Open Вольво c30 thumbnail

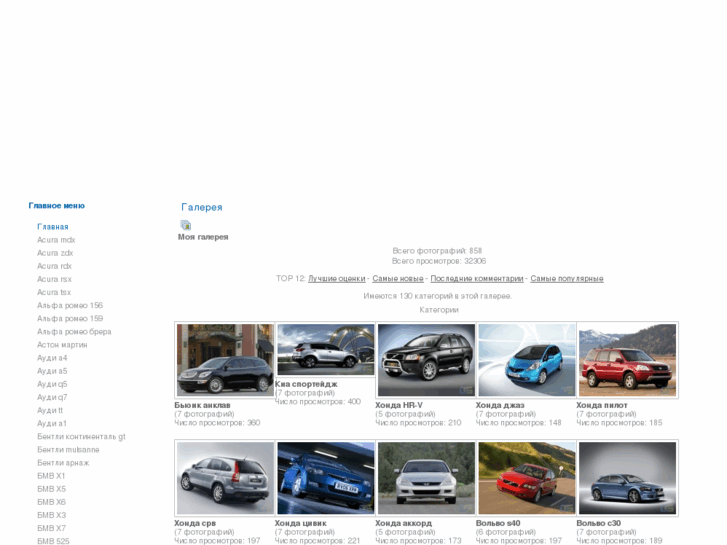tap(627, 478)
